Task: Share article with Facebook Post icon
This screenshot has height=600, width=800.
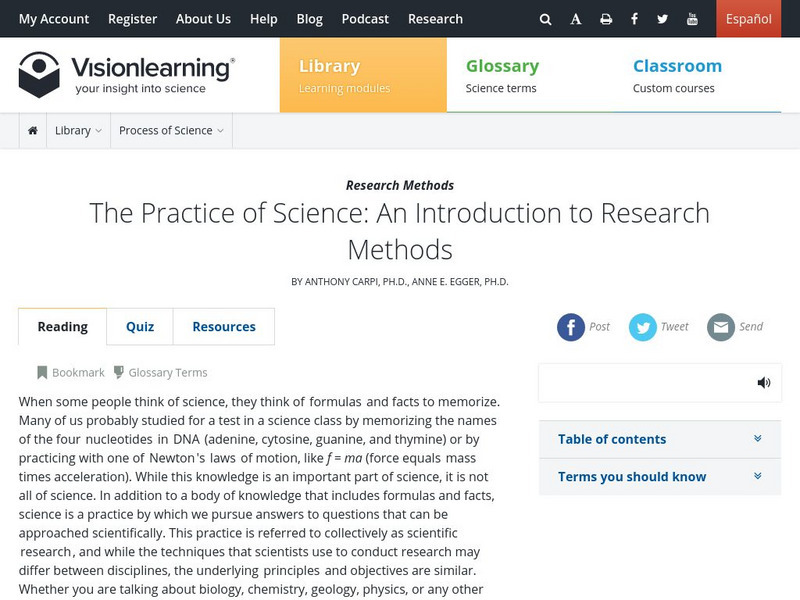Action: (571, 327)
